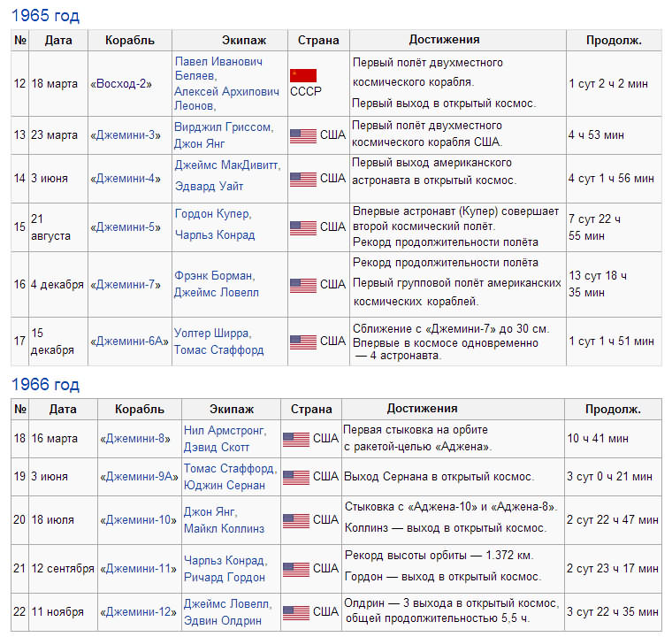672x637 pixels.
Task: Select the Майкл Коллинз crew link
Action: click(x=224, y=528)
